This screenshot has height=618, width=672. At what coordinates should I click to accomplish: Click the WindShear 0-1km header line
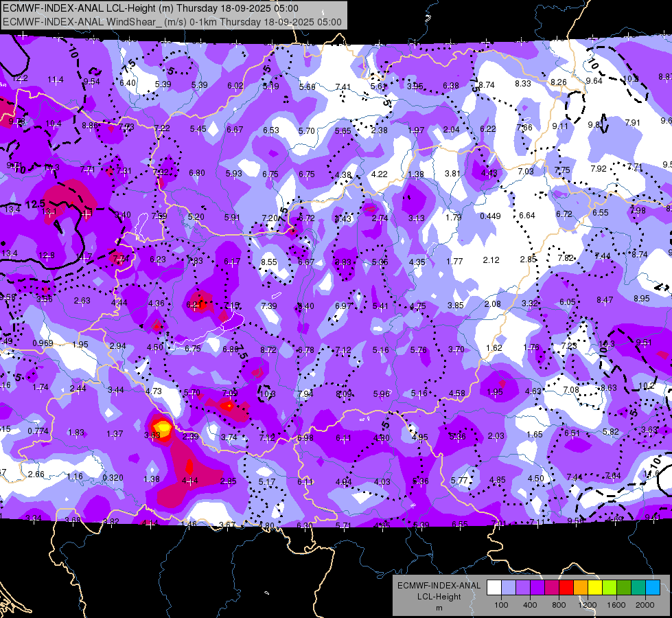172,22
